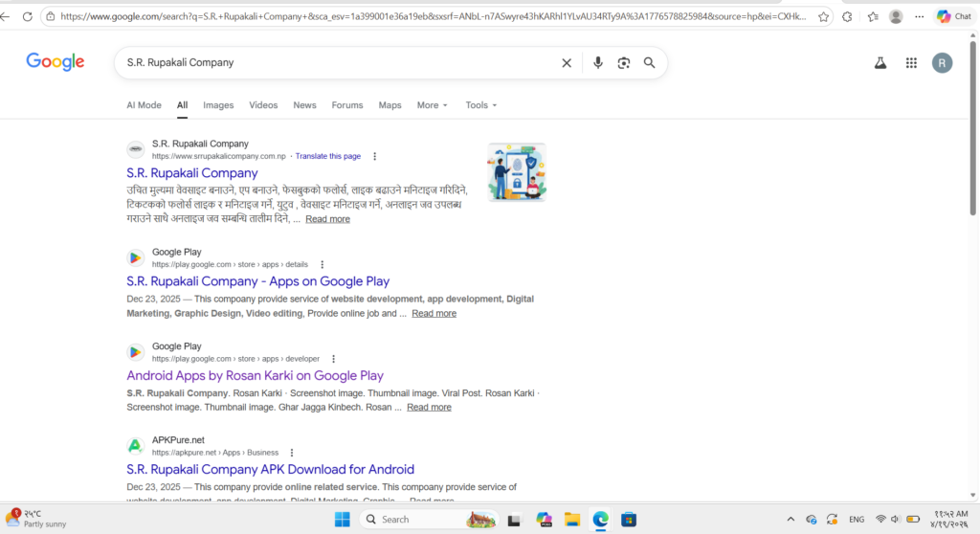Open the browser extensions icon

point(847,17)
